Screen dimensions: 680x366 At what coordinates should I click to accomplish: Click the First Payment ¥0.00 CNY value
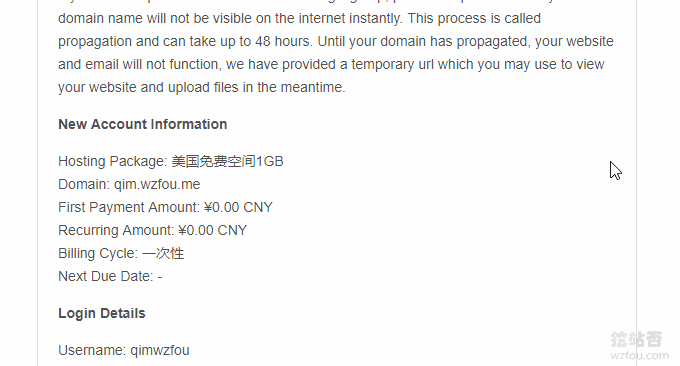(x=239, y=207)
